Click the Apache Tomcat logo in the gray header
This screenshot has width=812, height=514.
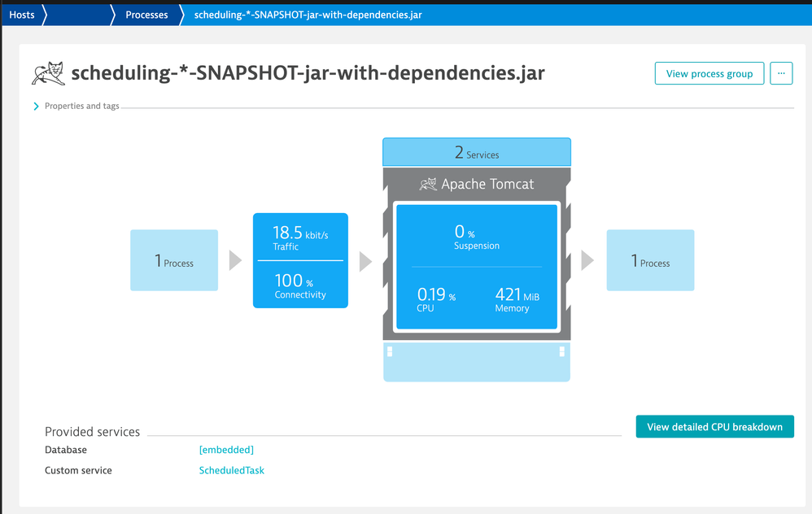click(x=428, y=184)
